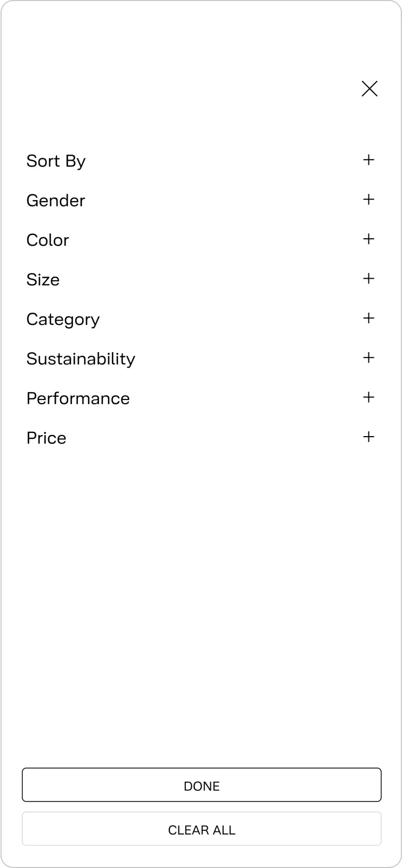Expand Gender with its plus icon
The width and height of the screenshot is (402, 868).
click(x=368, y=199)
